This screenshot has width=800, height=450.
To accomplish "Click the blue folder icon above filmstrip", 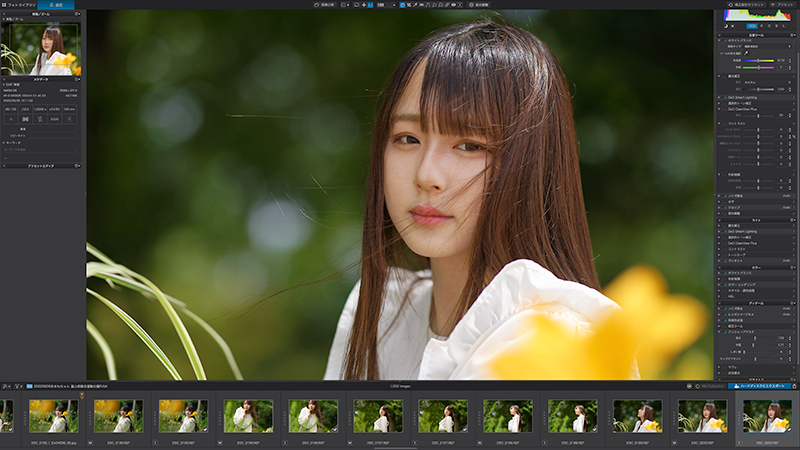I will [x=29, y=386].
